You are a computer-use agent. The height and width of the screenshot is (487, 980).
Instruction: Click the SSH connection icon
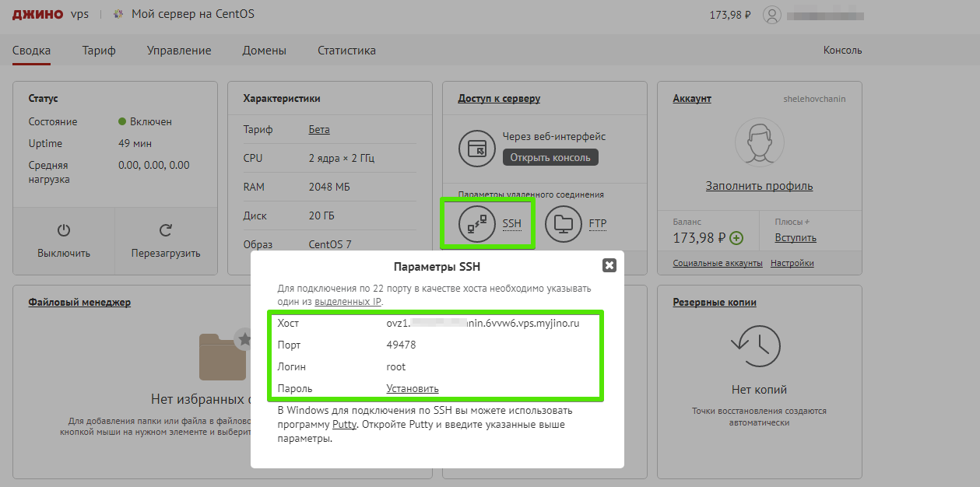(477, 224)
